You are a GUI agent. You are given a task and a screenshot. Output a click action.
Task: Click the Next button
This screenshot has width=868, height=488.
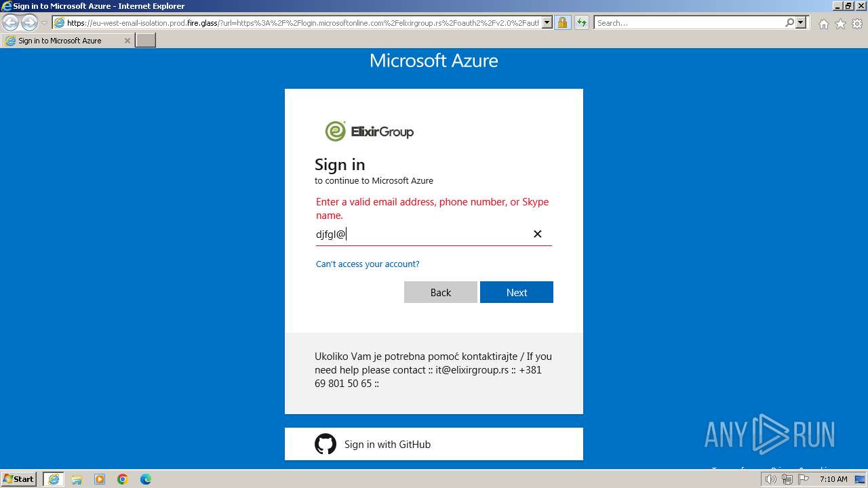coord(517,292)
